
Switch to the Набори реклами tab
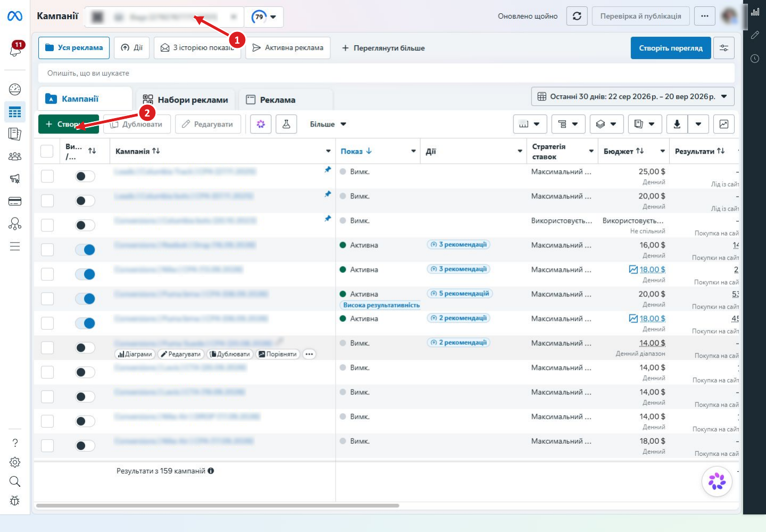(x=186, y=99)
